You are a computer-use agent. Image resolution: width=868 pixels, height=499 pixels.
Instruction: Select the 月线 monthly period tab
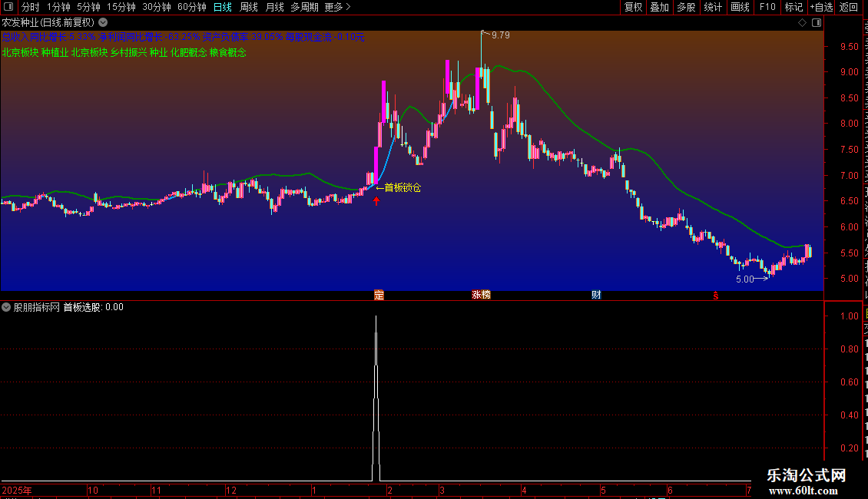(x=274, y=7)
